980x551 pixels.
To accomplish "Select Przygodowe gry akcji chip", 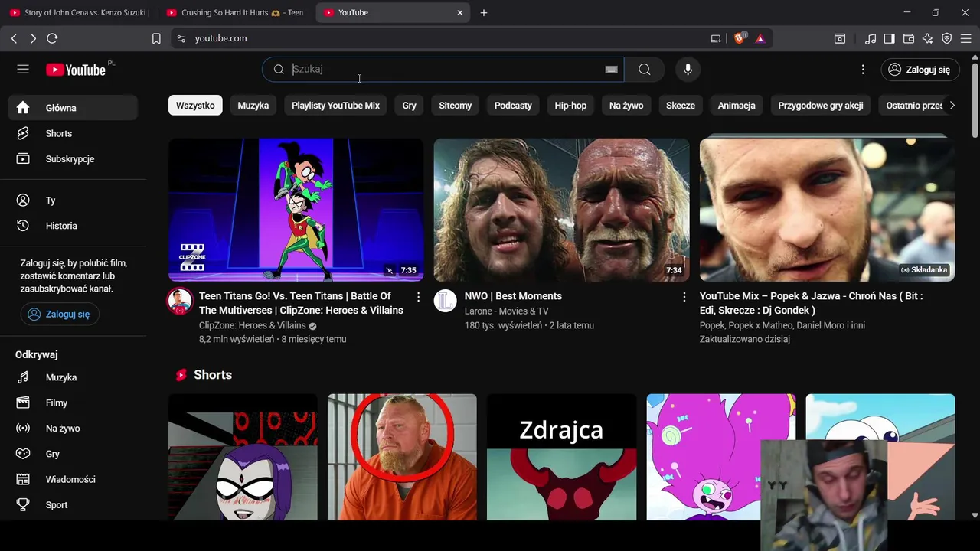I will [x=821, y=106].
